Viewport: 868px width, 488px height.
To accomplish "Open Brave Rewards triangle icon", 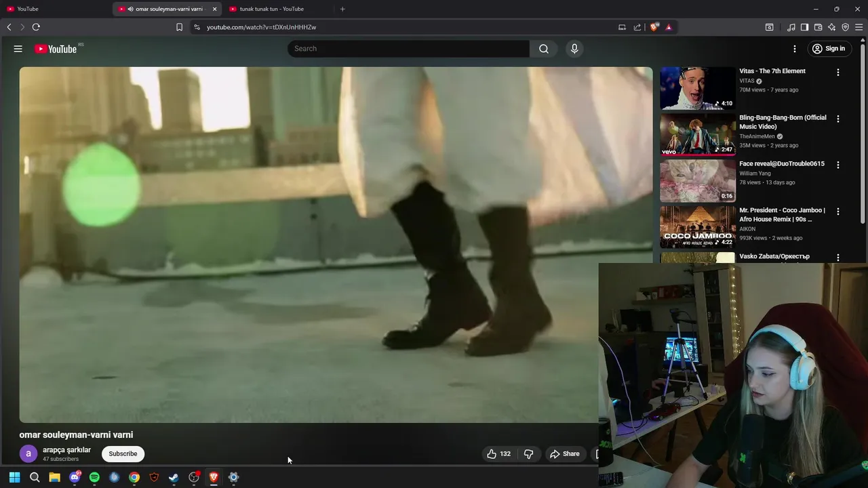I will pos(669,27).
